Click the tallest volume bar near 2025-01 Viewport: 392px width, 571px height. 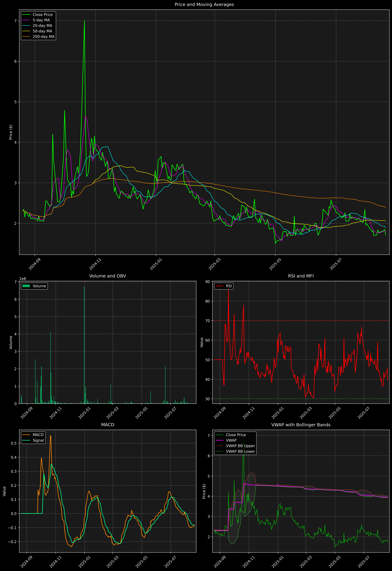(x=84, y=344)
